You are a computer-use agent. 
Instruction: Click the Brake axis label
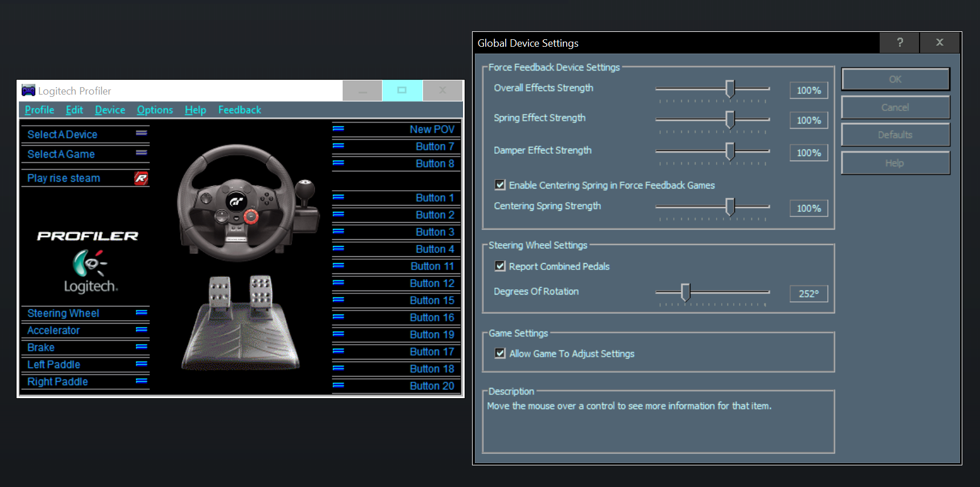[x=41, y=347]
